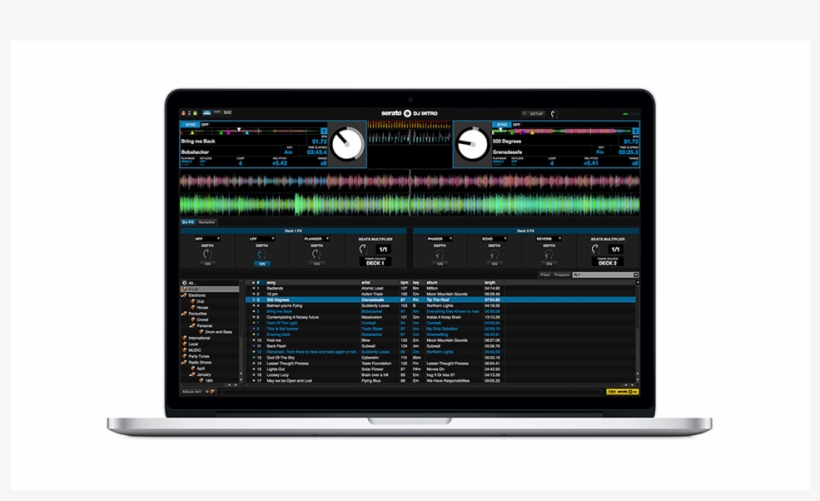The width and height of the screenshot is (820, 501).
Task: Open the HPF effect dropdown
Action: point(207,239)
